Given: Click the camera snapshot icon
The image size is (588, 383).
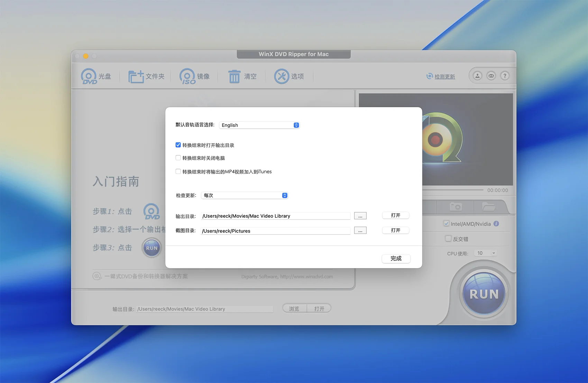Looking at the screenshot, I should coord(456,207).
